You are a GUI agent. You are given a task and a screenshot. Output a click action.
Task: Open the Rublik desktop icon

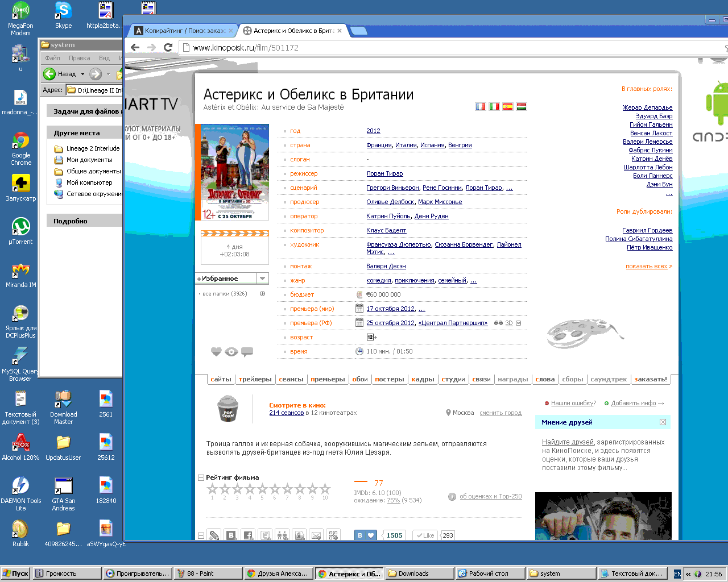point(20,533)
